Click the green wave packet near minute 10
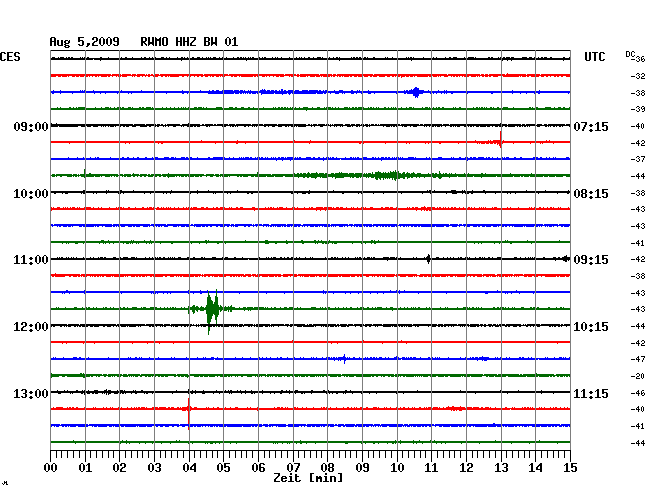Viewport: 650px width, 494px height. (x=390, y=175)
